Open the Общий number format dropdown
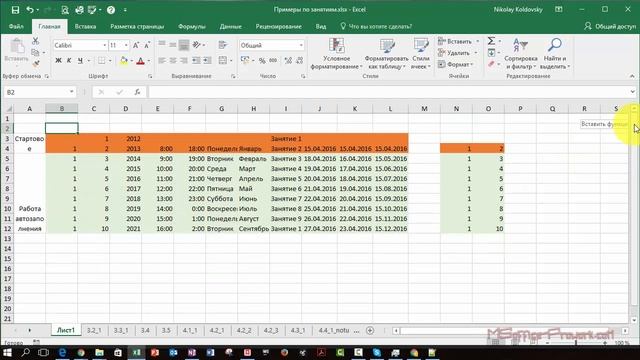Viewport: 640px width, 360px height. click(301, 45)
